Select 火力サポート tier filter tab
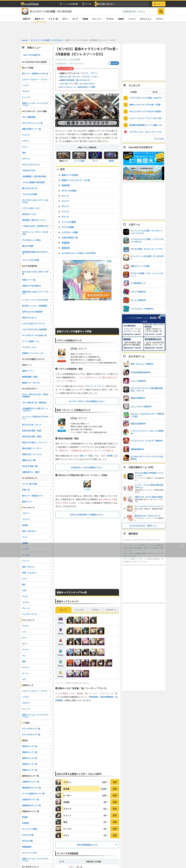The width and height of the screenshot is (186, 868). click(x=111, y=610)
